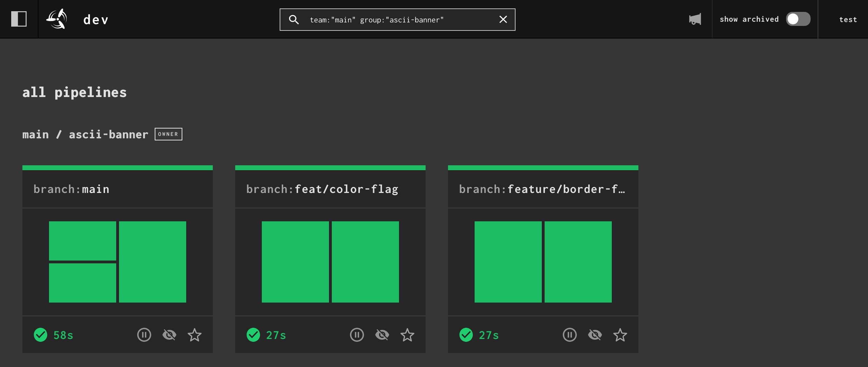Click the search magnifier icon
Screen dimensions: 868x367
tap(294, 20)
